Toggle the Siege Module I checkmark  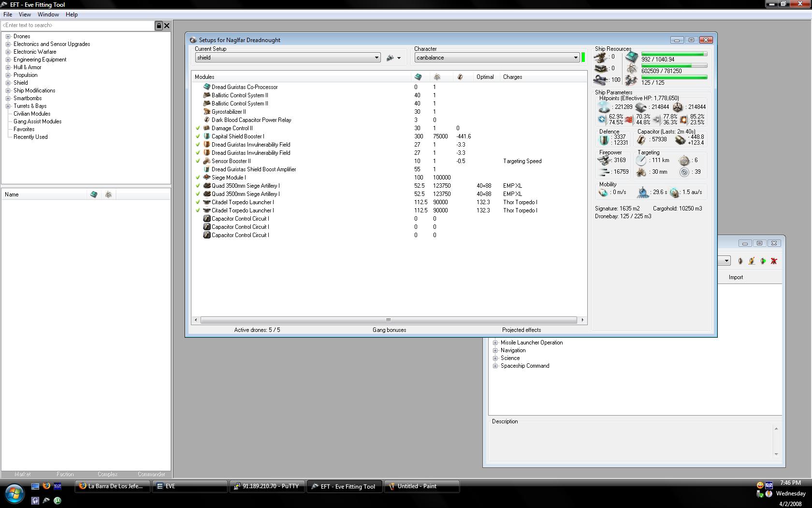[x=198, y=178]
